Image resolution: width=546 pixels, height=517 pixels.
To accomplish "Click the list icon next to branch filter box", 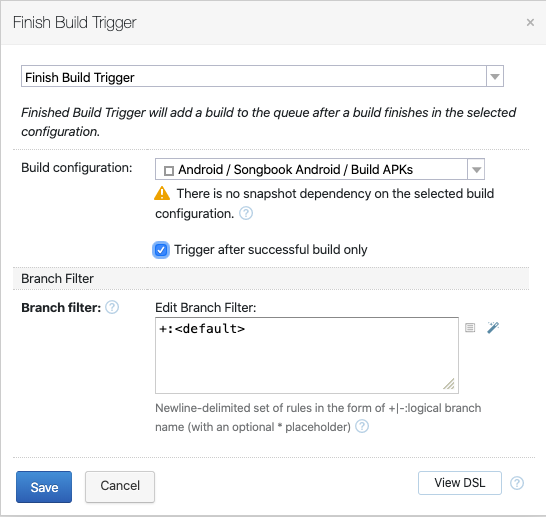I will [470, 328].
